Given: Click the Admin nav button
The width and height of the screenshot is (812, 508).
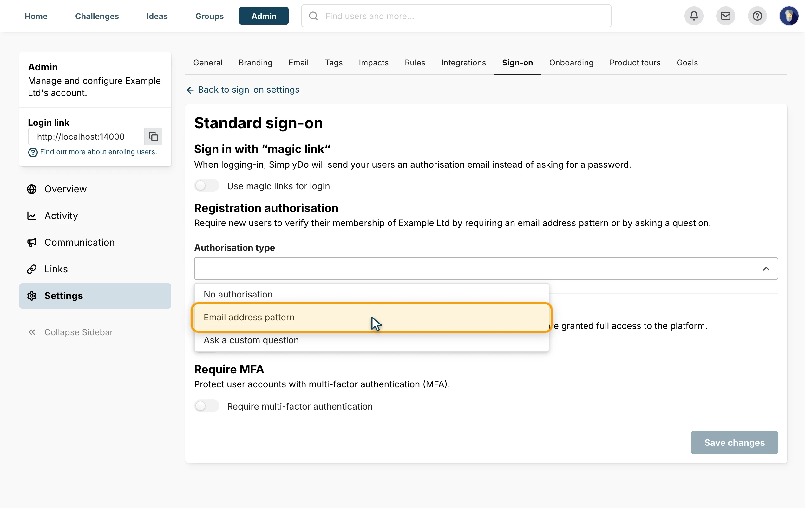Looking at the screenshot, I should tap(264, 16).
